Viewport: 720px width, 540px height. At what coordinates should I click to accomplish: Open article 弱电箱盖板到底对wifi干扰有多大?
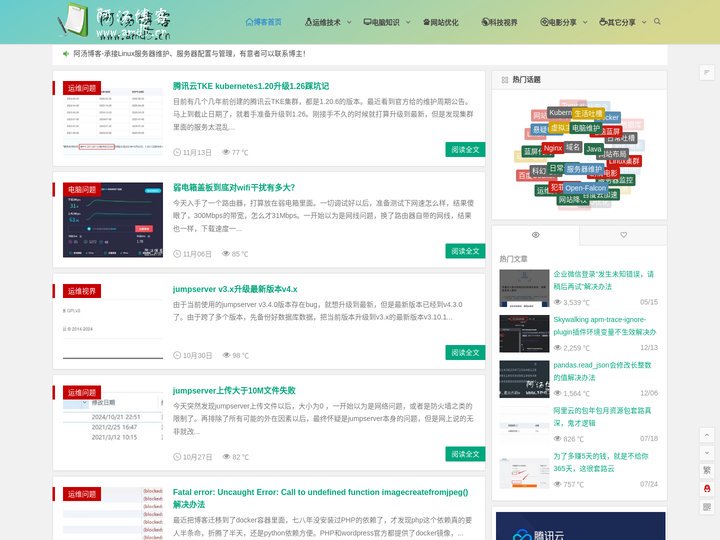pos(234,187)
